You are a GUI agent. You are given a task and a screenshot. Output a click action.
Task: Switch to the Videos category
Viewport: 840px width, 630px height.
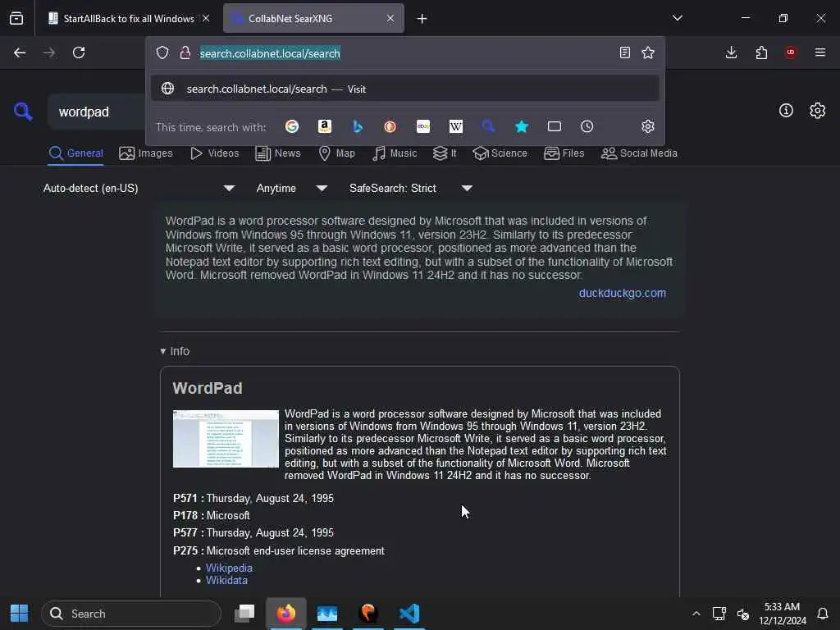tap(215, 153)
